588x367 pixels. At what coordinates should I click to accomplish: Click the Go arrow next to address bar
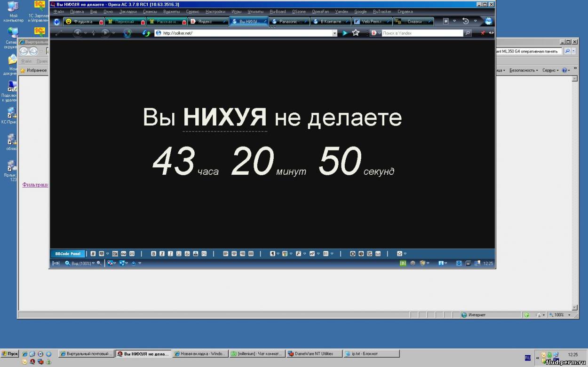pos(345,33)
